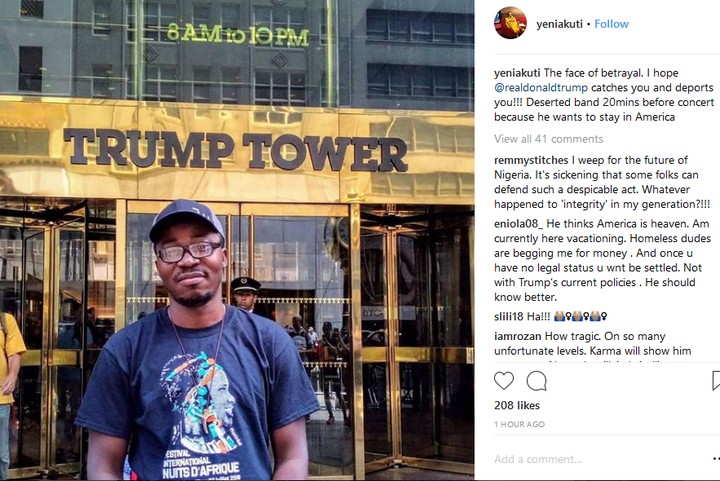Open the yeniakuti username in the post header
This screenshot has height=481, width=720.
click(x=559, y=24)
